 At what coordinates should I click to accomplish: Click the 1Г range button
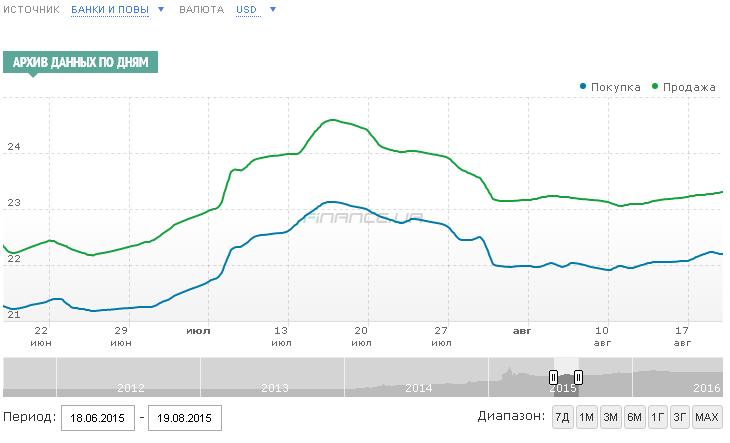point(657,416)
